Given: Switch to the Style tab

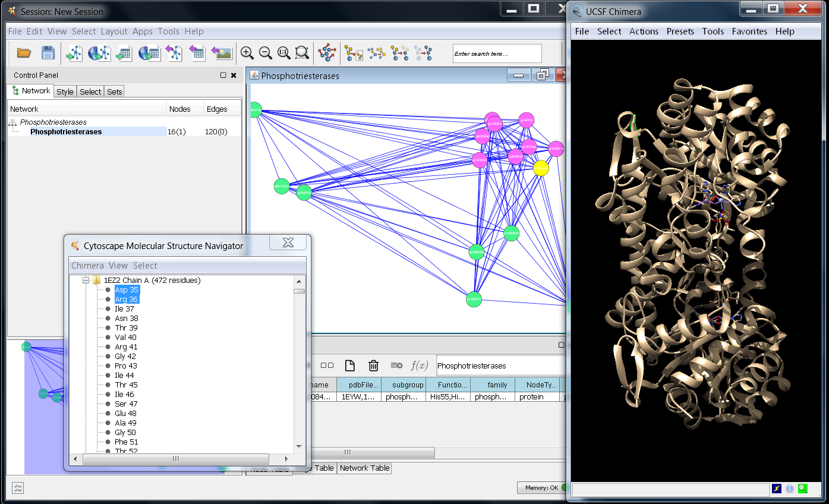Looking at the screenshot, I should (65, 92).
